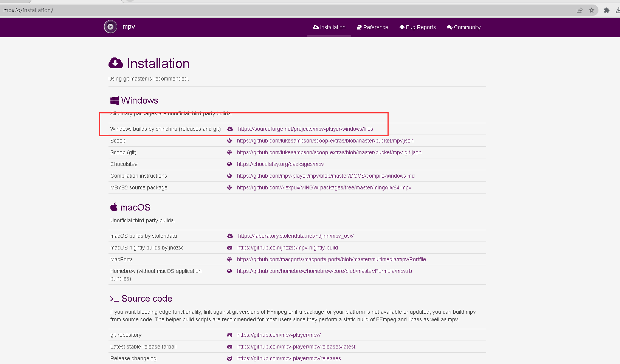
Task: Click GitHub icon beside Latest stable release tarball
Action: pos(229,347)
